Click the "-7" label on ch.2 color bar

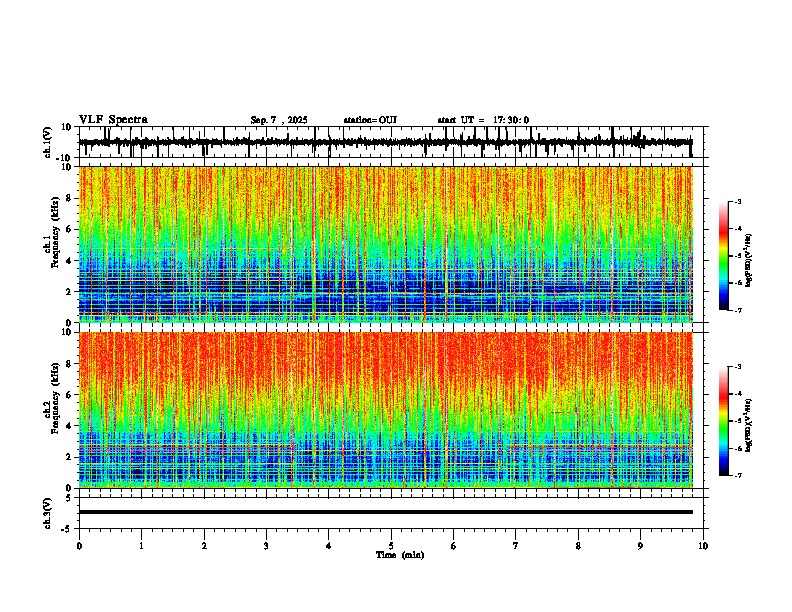click(x=737, y=475)
